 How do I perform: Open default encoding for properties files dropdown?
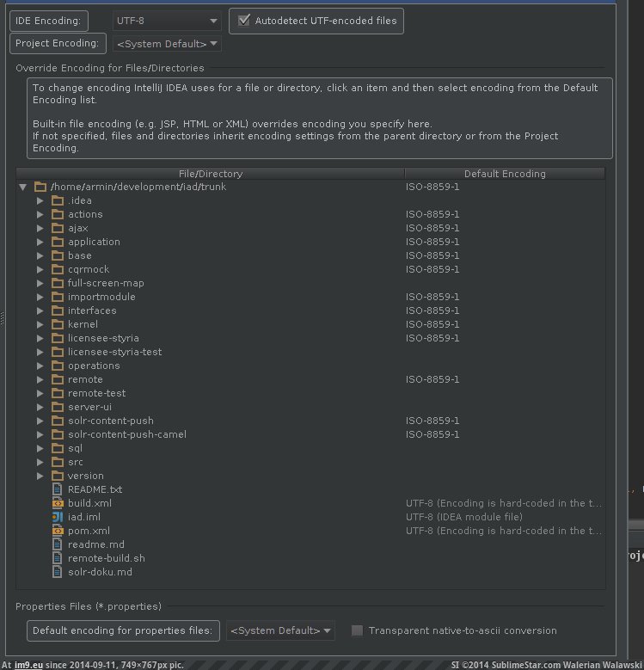280,630
